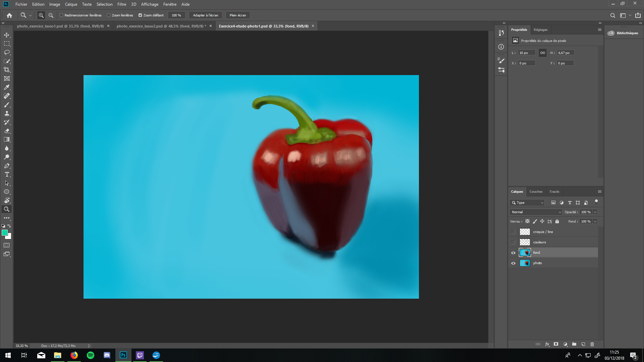The image size is (644, 362).
Task: Disable the Zoom défilant checkbox
Action: tap(141, 15)
